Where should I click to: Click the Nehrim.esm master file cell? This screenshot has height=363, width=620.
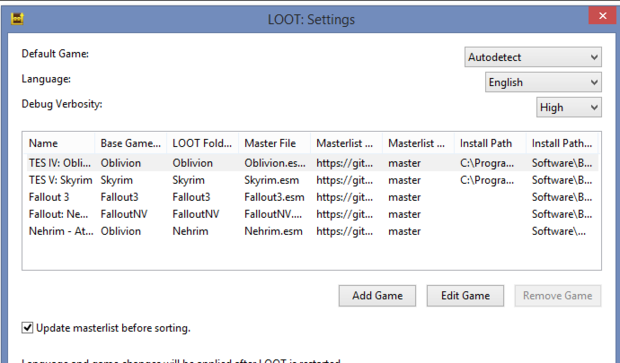(x=273, y=231)
